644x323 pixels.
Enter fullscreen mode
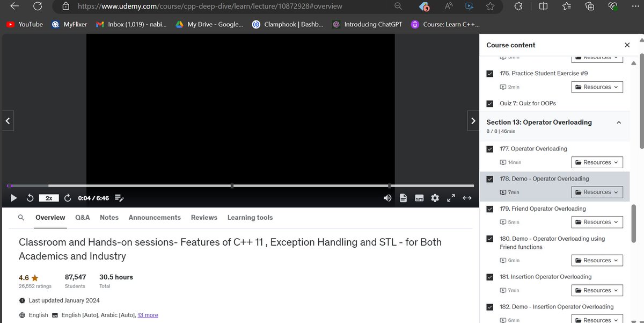click(x=451, y=198)
